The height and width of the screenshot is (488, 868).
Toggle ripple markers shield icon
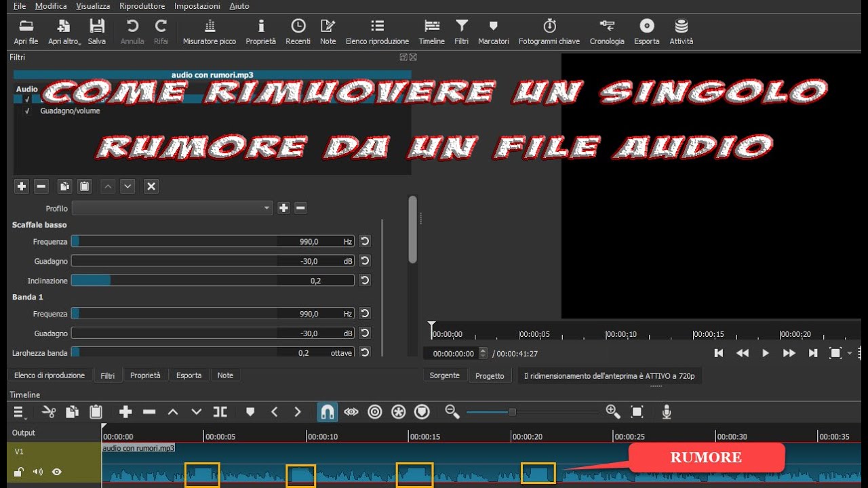422,411
